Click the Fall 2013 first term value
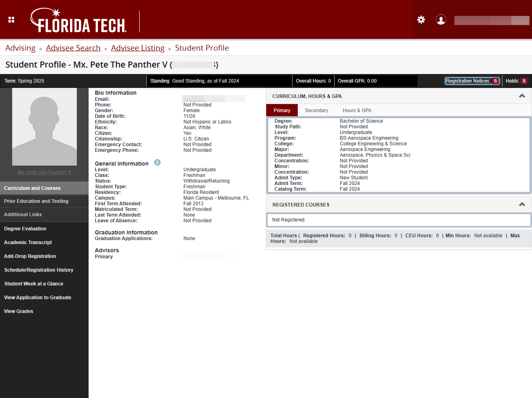Image resolution: width=532 pixels, height=398 pixels. tap(193, 204)
